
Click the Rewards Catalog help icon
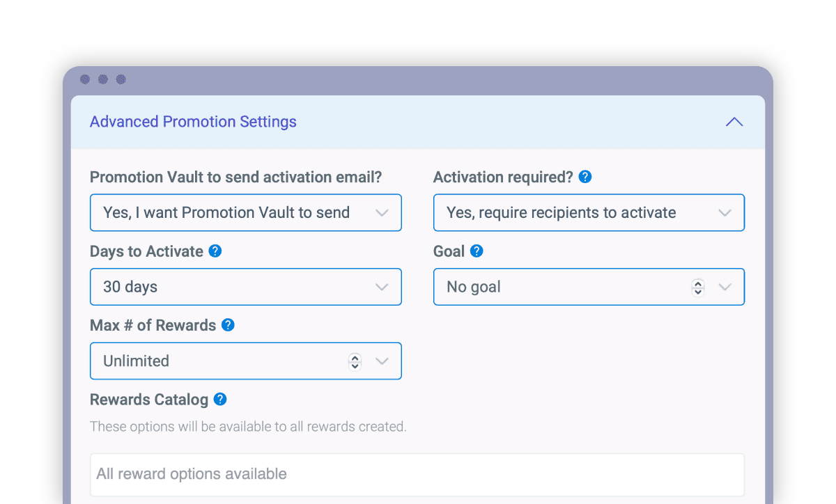[x=219, y=400]
